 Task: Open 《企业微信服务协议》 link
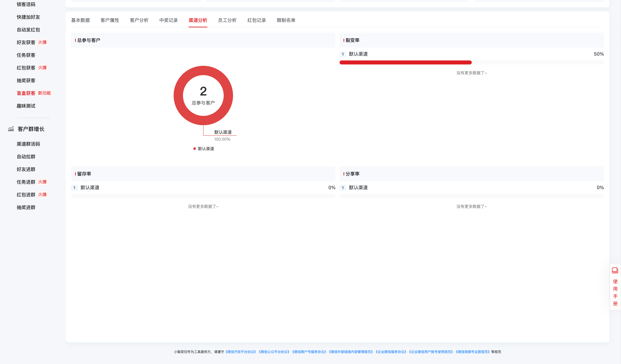pos(391,352)
